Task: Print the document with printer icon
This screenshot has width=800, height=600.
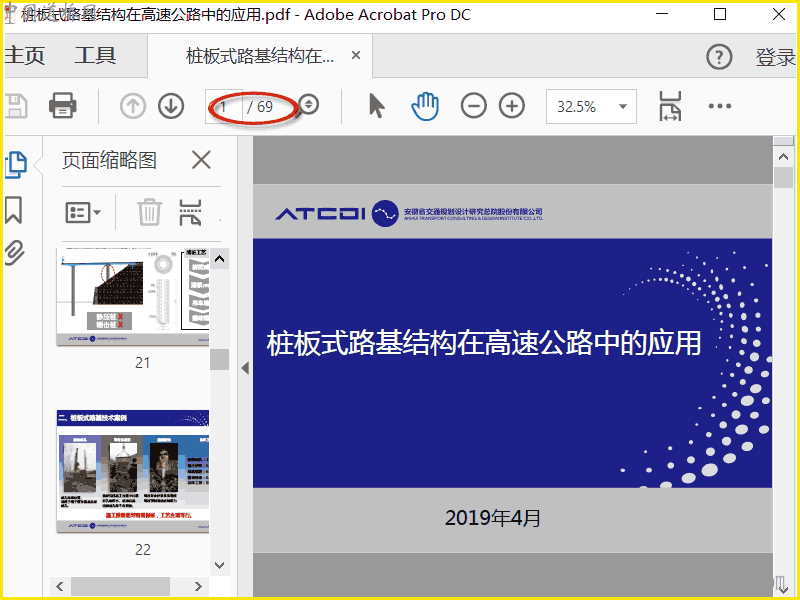Action: pyautogui.click(x=63, y=106)
